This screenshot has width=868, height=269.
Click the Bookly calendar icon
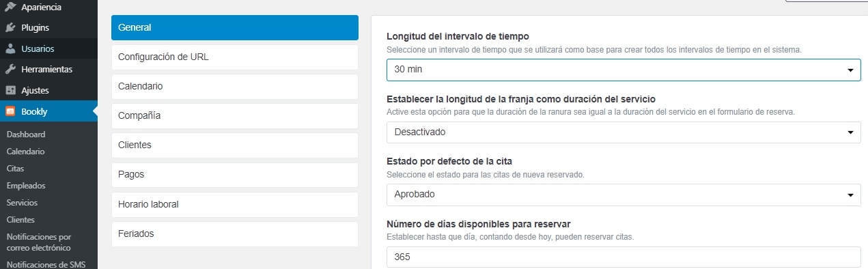coord(10,111)
